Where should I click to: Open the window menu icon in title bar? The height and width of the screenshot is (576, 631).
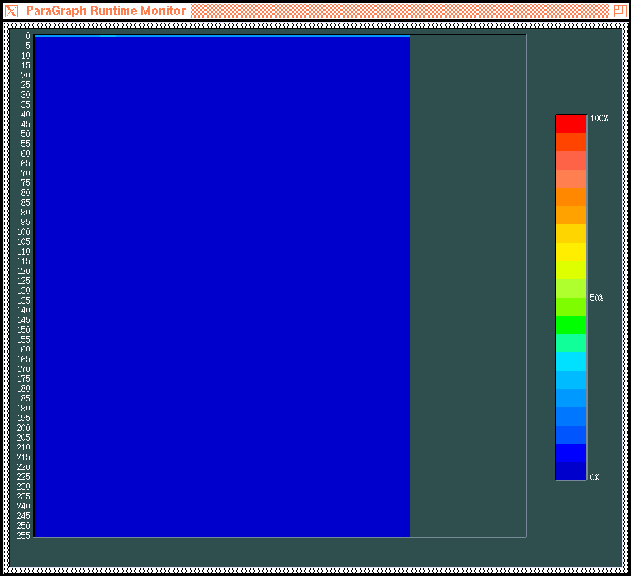(x=12, y=10)
